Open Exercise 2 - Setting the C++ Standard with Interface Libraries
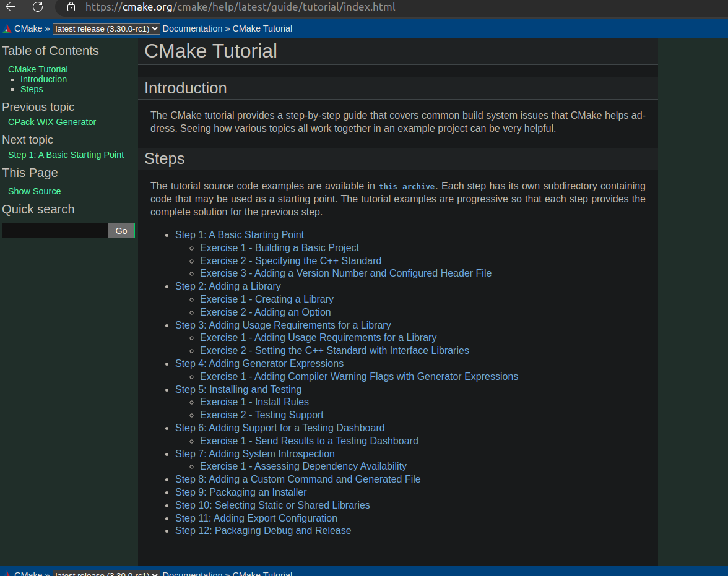Image resolution: width=728 pixels, height=576 pixels. [335, 350]
